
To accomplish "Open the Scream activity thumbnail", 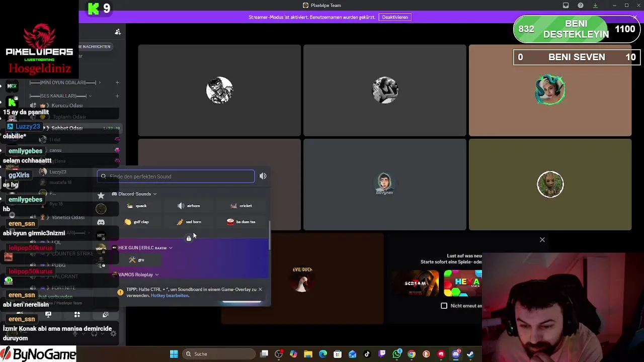I will [x=416, y=283].
